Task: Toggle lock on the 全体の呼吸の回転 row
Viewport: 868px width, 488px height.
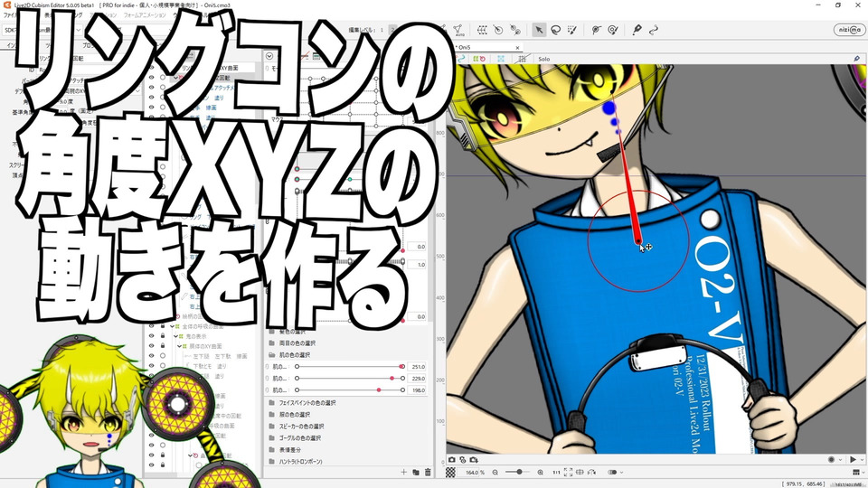Action: point(162,327)
